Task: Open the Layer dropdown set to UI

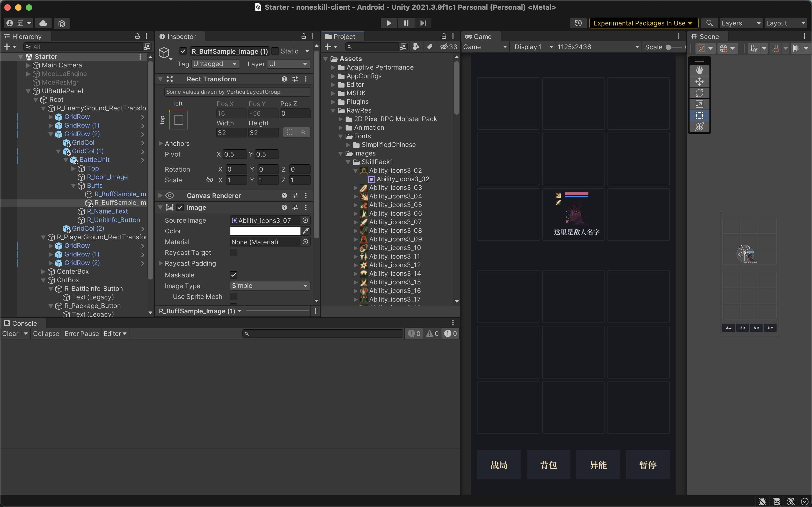Action: click(288, 64)
